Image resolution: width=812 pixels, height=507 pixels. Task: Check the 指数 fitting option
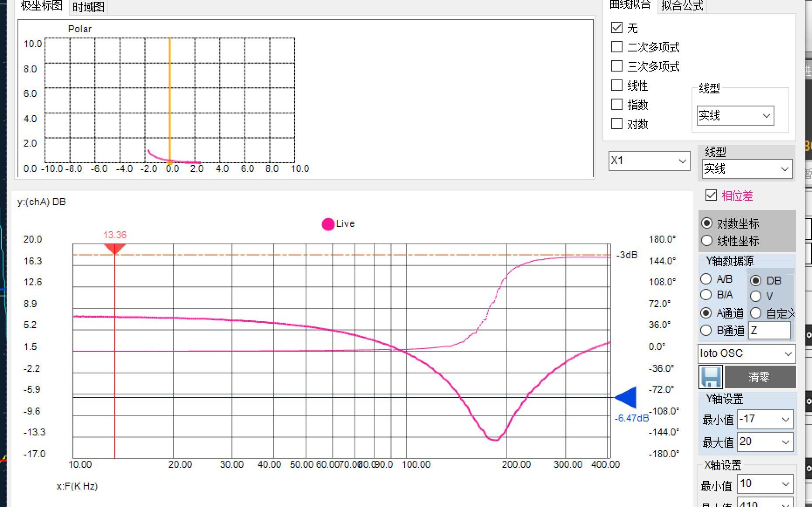[617, 104]
